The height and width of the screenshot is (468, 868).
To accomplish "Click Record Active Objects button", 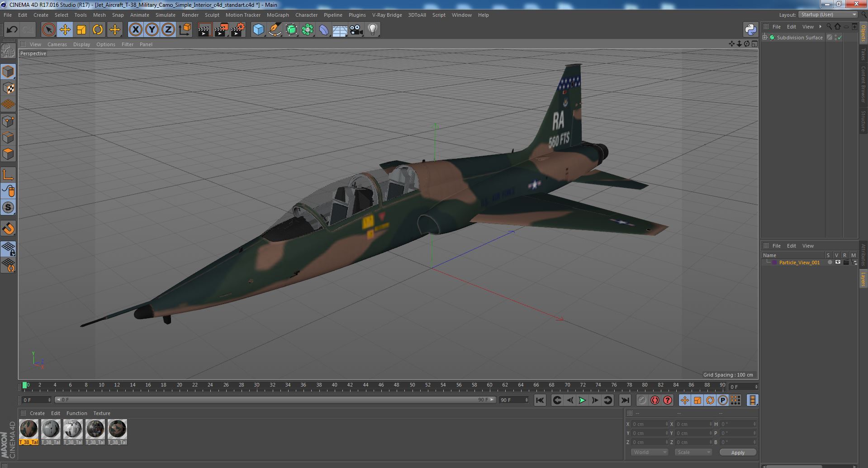I will (642, 400).
